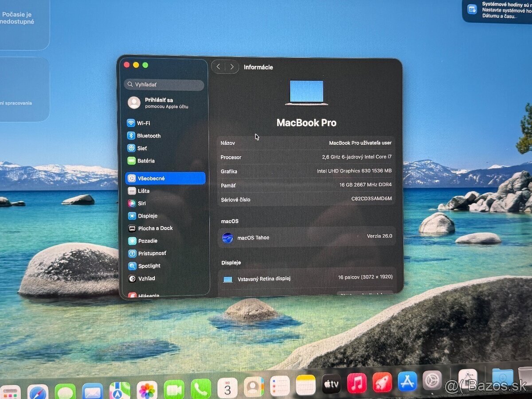Switch to the Všeobecné section
The height and width of the screenshot is (399, 532).
pyautogui.click(x=151, y=178)
